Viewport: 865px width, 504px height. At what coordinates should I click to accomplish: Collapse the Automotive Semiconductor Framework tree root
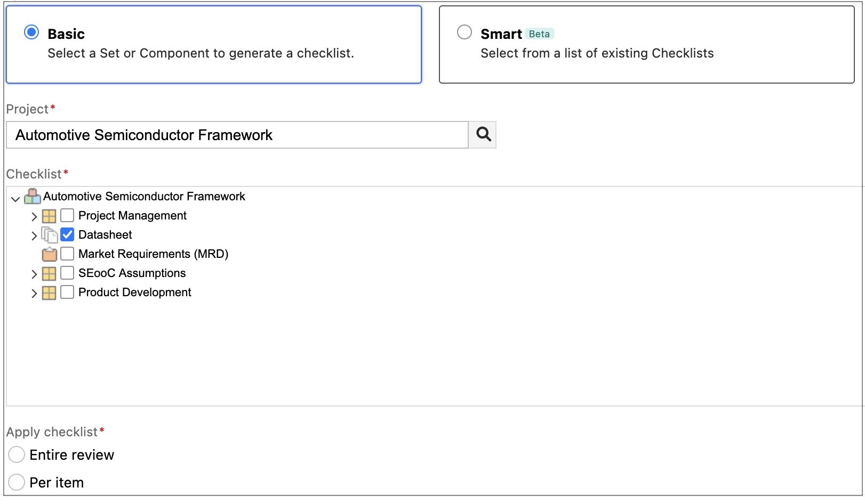15,199
